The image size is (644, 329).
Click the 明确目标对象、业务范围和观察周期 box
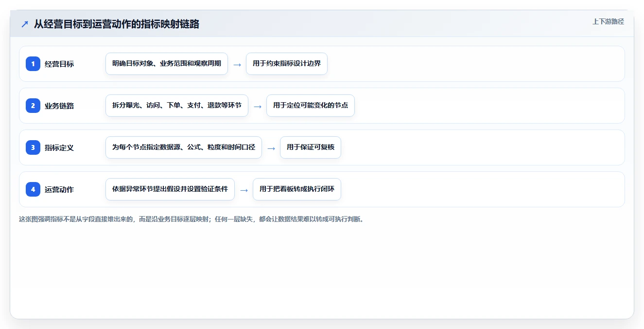pyautogui.click(x=167, y=64)
